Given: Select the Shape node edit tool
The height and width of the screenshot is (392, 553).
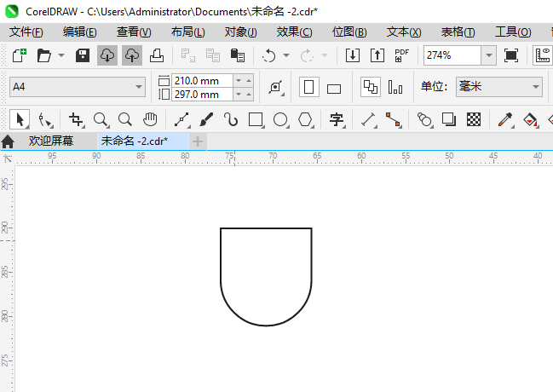Looking at the screenshot, I should 45,119.
